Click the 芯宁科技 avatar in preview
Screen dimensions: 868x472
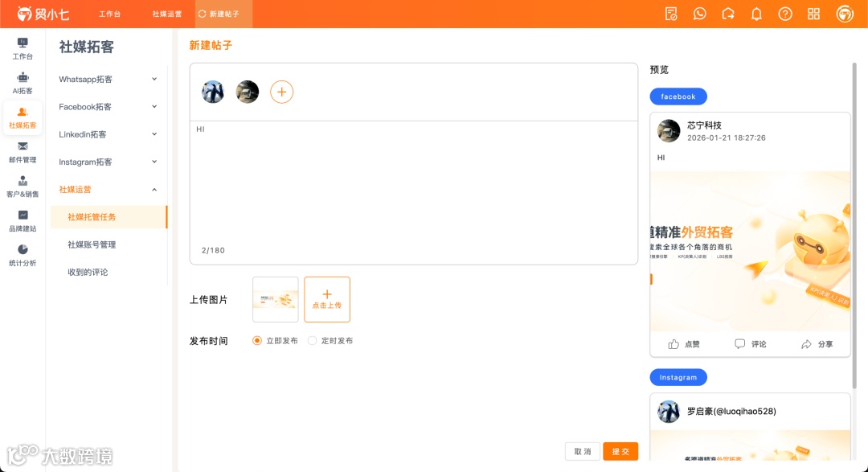669,131
